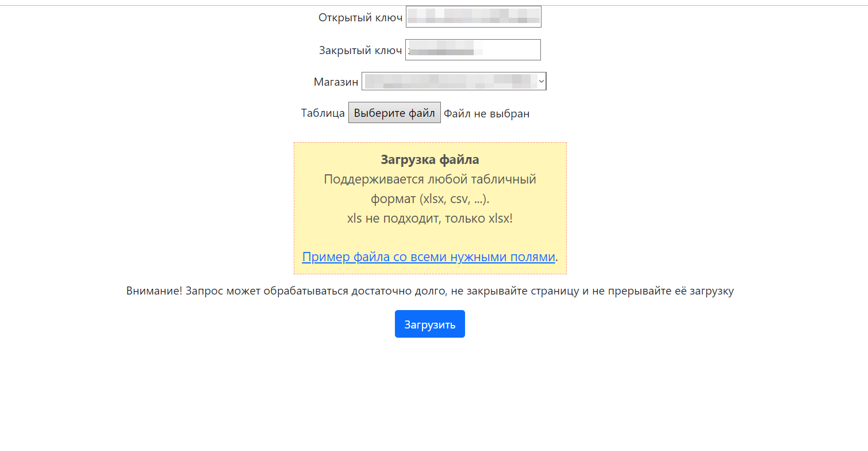Click the 'Закрытый ключ' label
This screenshot has height=451, width=868.
(360, 50)
